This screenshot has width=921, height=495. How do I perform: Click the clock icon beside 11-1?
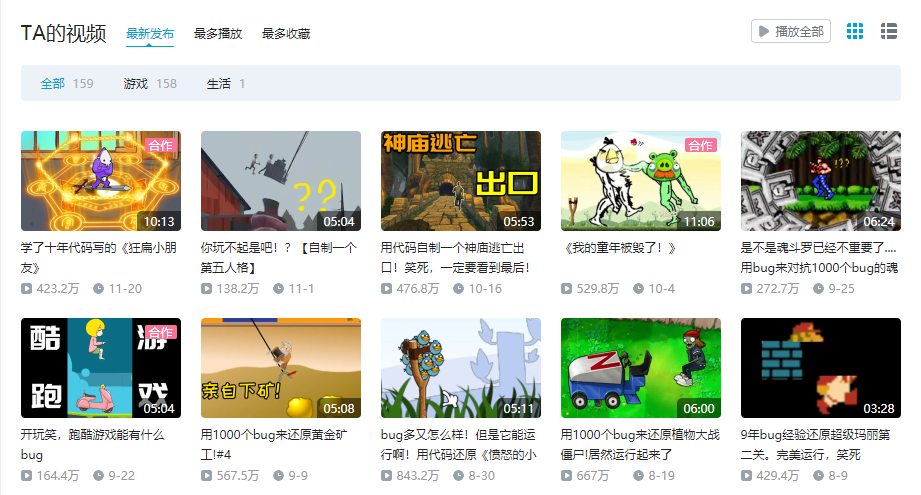point(278,288)
